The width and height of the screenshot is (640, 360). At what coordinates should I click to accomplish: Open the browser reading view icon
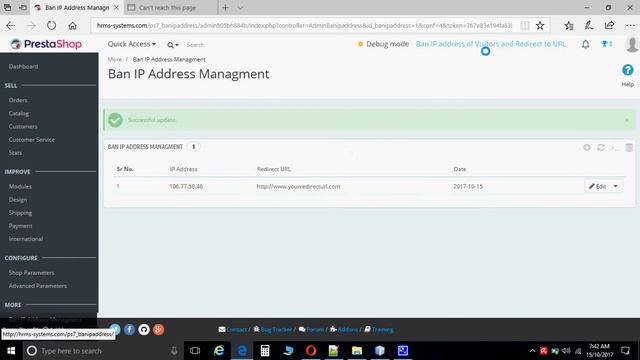(524, 26)
